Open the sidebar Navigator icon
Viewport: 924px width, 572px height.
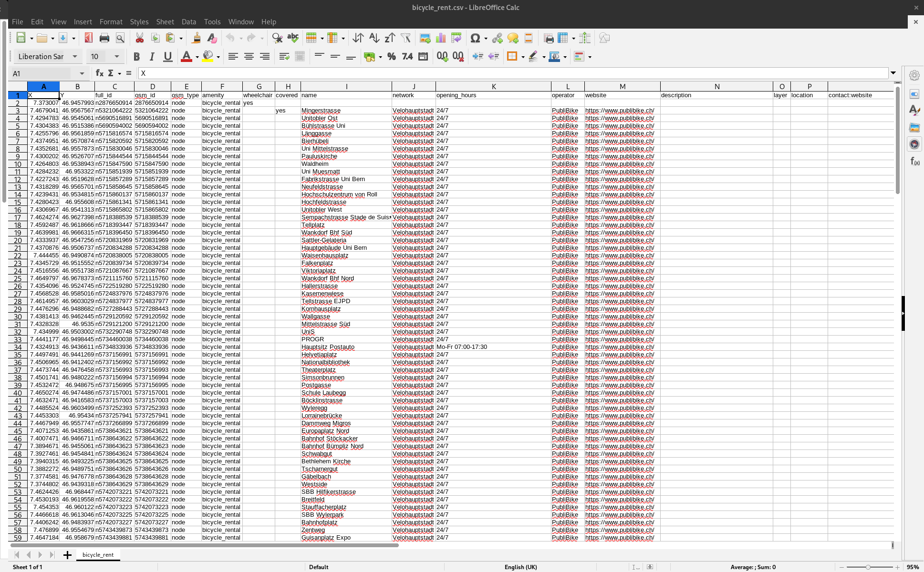pyautogui.click(x=914, y=144)
